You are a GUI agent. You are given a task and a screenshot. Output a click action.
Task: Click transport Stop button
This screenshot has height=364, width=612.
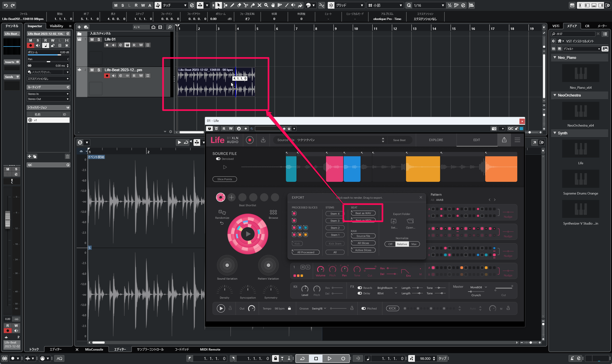[x=316, y=358]
